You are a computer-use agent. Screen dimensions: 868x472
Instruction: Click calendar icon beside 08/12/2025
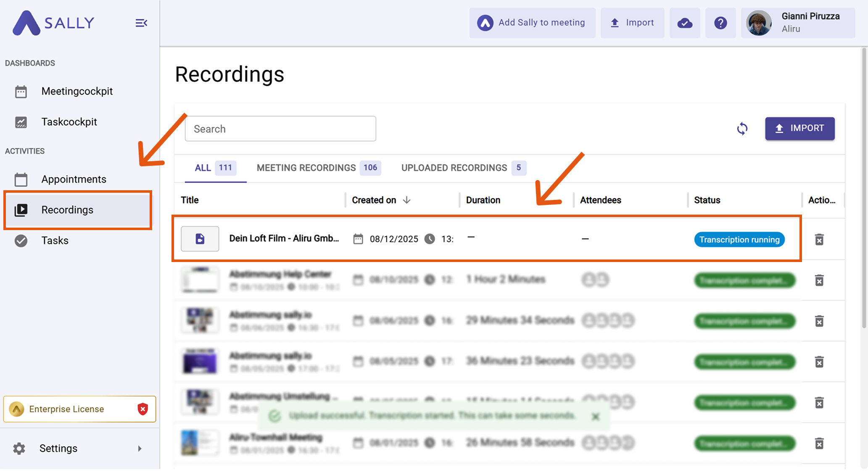358,239
